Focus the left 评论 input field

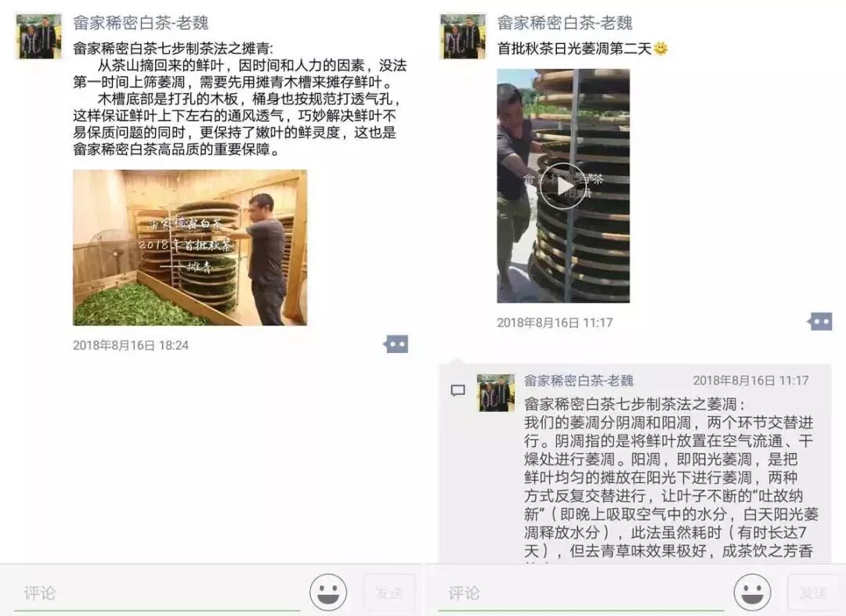pyautogui.click(x=157, y=593)
